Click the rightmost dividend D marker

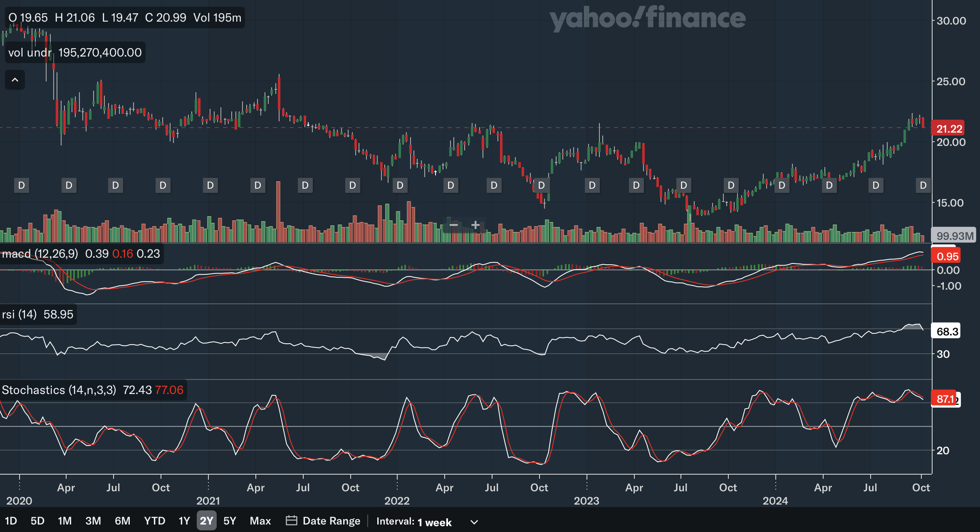coord(923,185)
